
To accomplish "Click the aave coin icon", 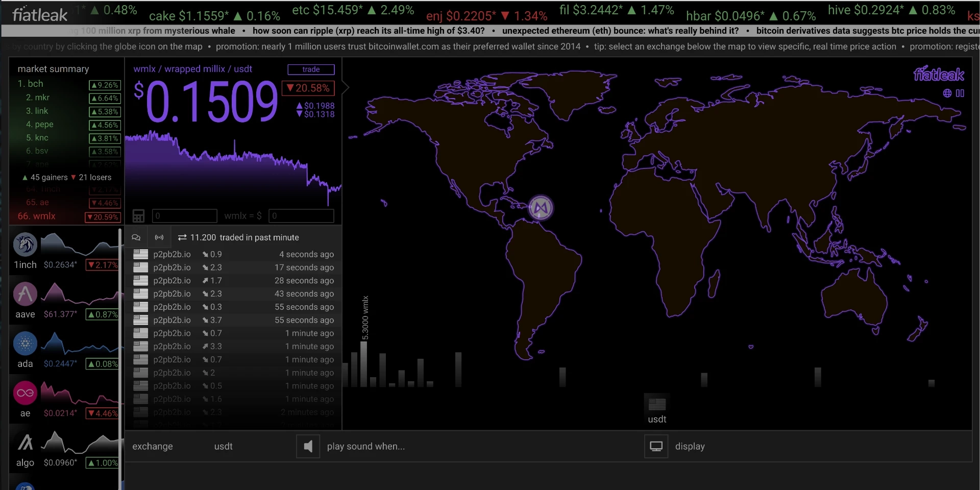I will pyautogui.click(x=25, y=294).
